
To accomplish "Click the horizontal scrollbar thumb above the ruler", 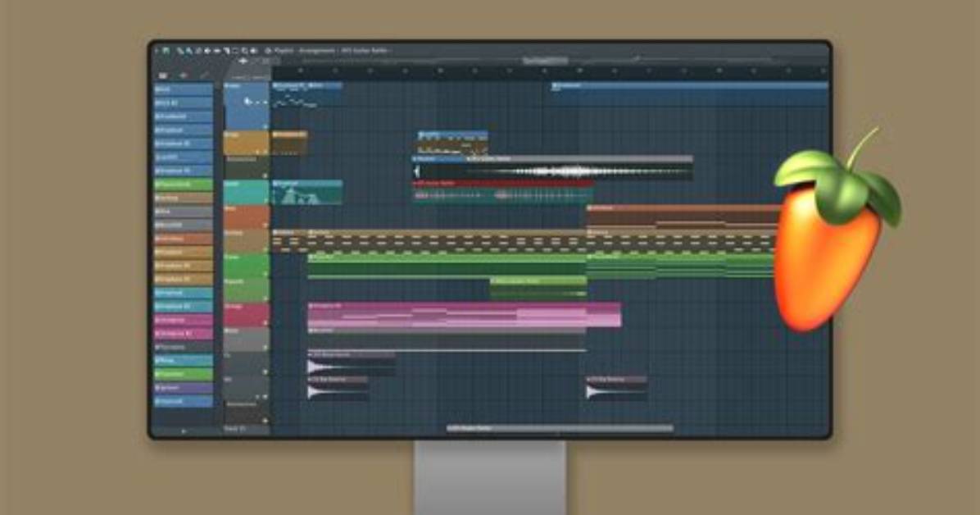I will coord(546,61).
